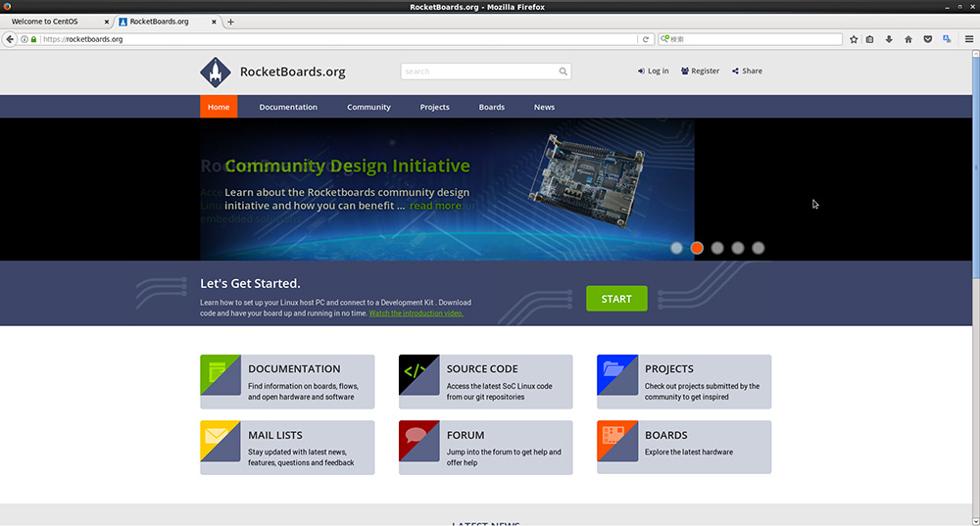Click the board image in the banner
This screenshot has width=980, height=526.
tap(587, 180)
